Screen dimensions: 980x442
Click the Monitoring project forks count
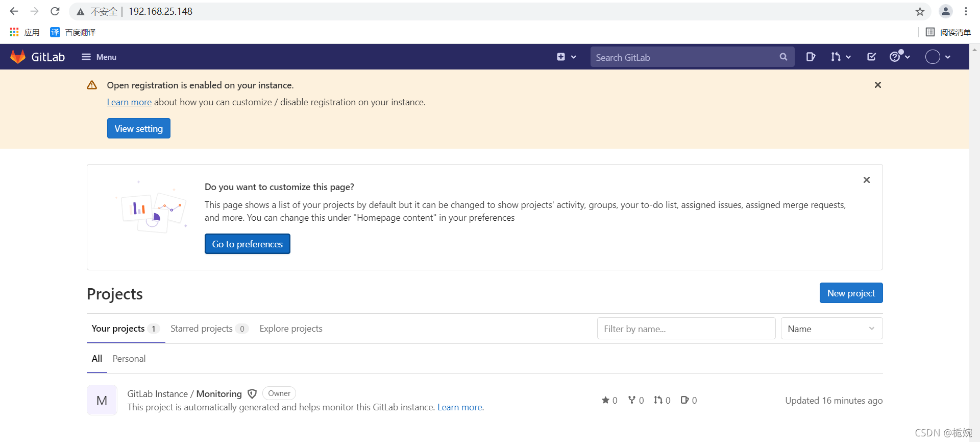point(636,400)
